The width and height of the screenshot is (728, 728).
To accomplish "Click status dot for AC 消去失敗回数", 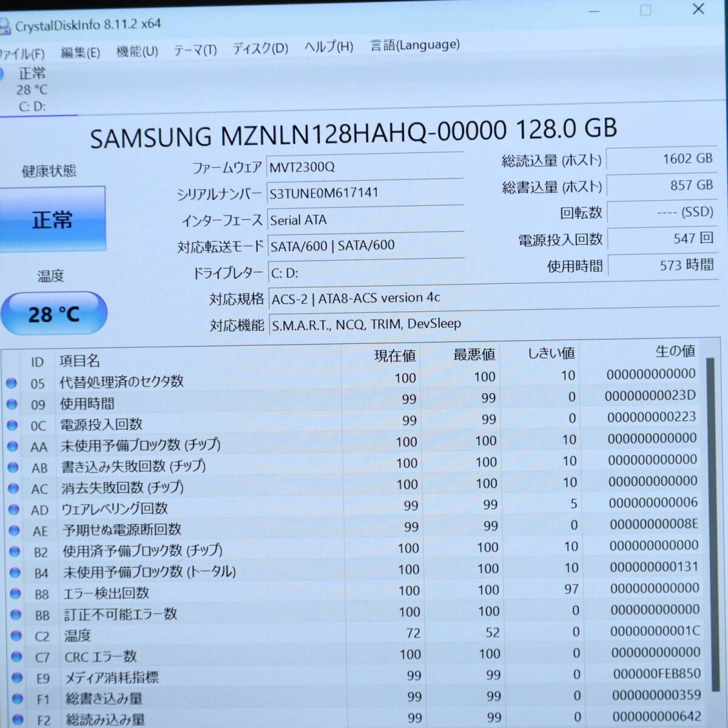I will tap(13, 489).
